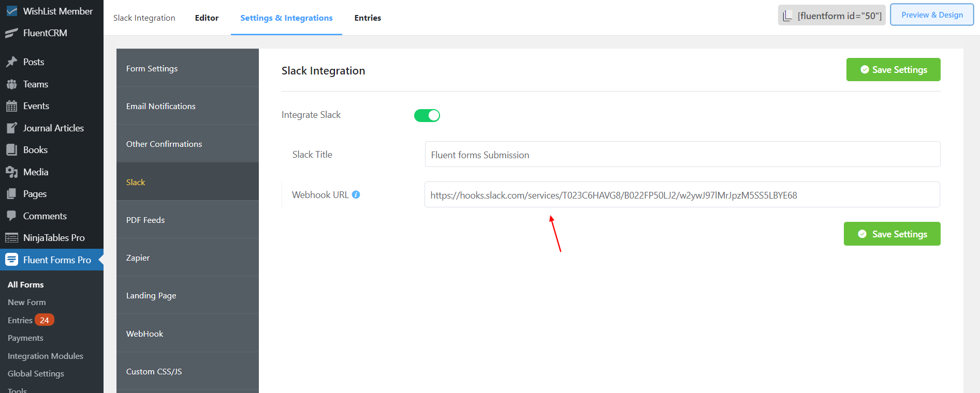This screenshot has width=980, height=393.
Task: Open Zapier settings
Action: 187,258
